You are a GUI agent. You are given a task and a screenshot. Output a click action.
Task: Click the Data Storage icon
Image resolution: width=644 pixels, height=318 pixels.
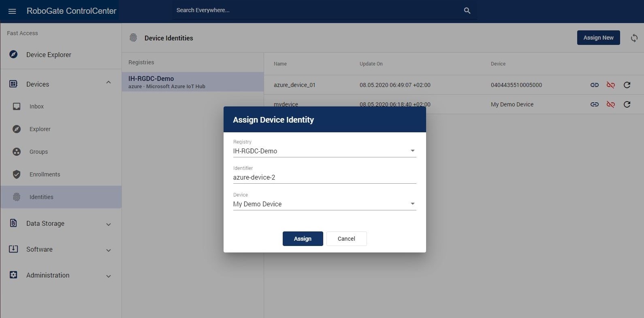click(x=13, y=223)
